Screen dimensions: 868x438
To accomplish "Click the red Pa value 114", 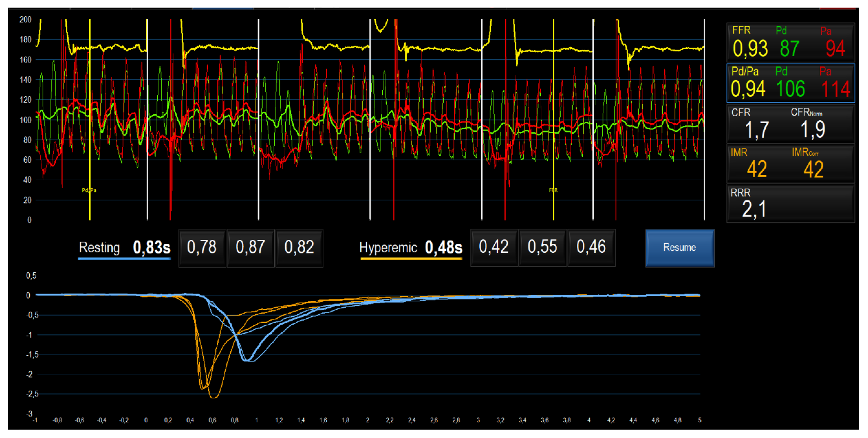I will click(x=835, y=89).
